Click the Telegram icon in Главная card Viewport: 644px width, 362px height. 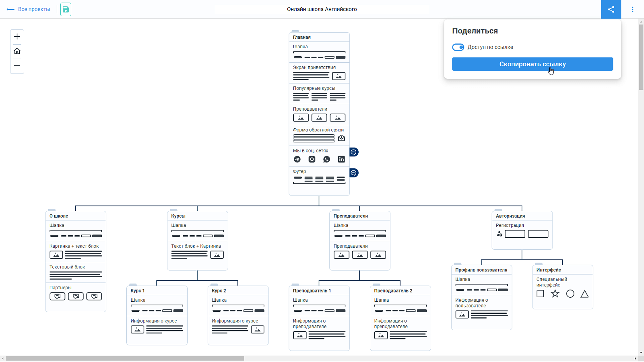click(297, 159)
